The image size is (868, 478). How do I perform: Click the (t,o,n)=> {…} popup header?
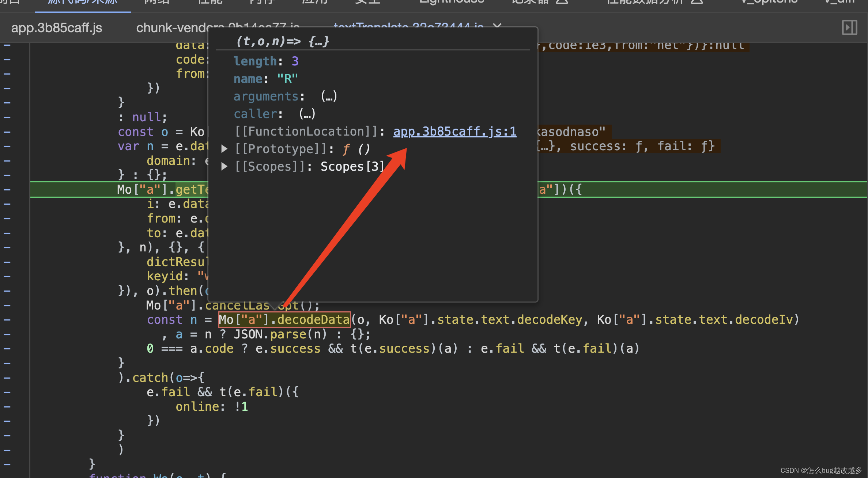click(x=283, y=41)
